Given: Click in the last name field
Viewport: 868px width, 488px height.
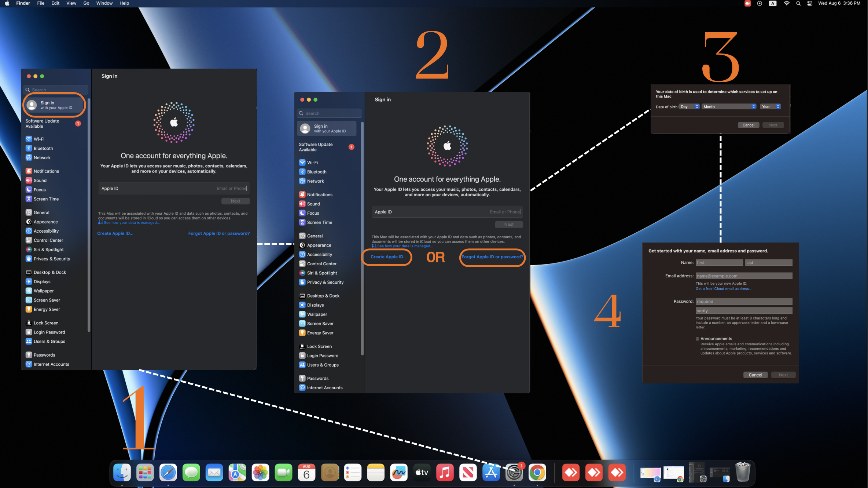Looking at the screenshot, I should pyautogui.click(x=769, y=263).
